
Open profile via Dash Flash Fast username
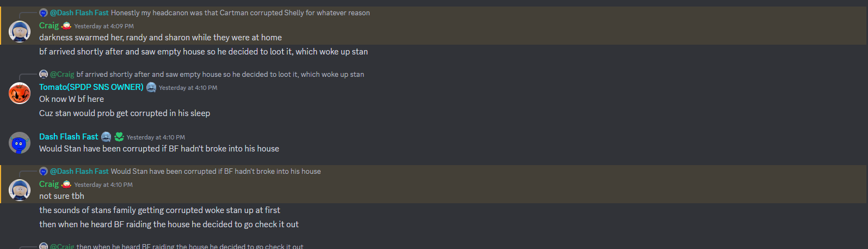69,137
